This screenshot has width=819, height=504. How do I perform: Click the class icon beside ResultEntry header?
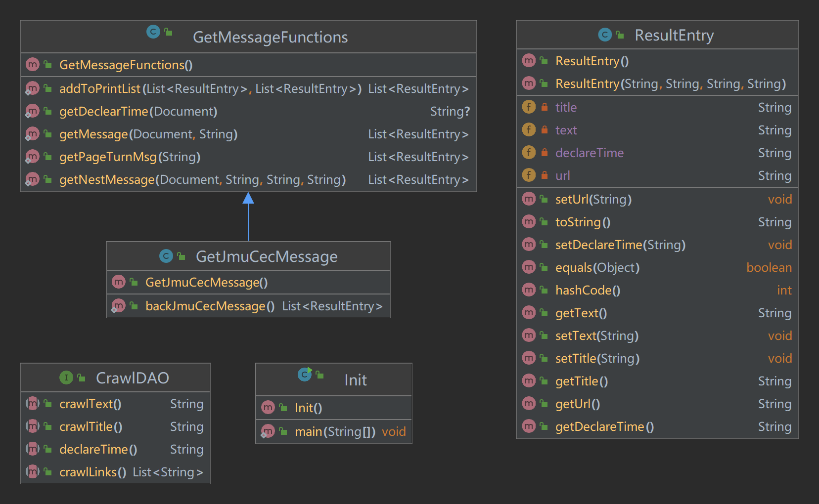604,35
